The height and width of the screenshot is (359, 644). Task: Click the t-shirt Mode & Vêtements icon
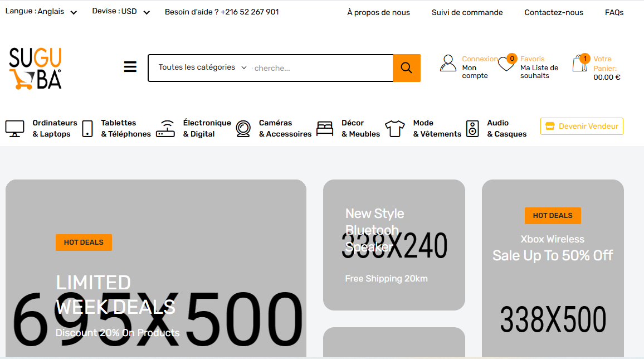(x=394, y=129)
